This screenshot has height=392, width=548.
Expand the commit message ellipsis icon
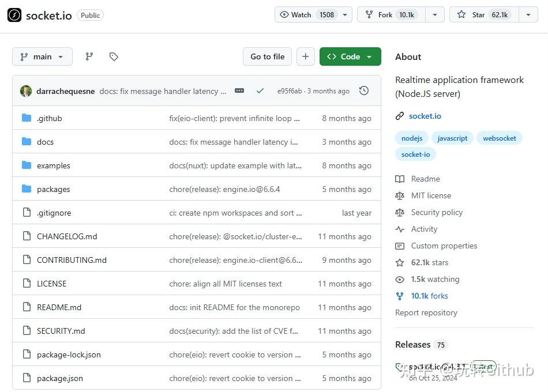(239, 91)
